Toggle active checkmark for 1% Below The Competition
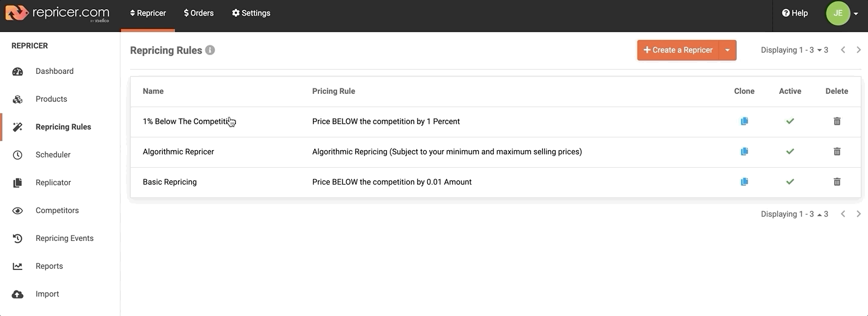The image size is (868, 316). (790, 121)
